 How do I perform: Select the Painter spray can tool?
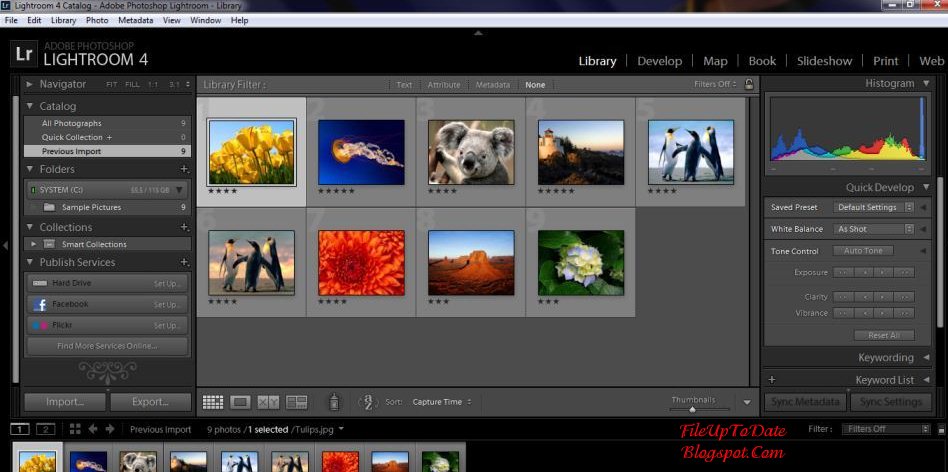334,402
